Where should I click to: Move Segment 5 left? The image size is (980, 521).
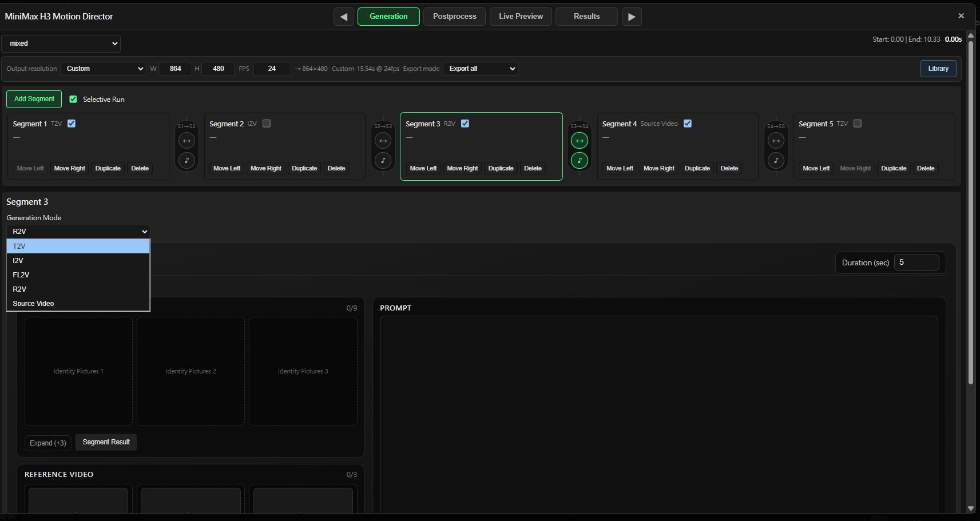point(816,168)
